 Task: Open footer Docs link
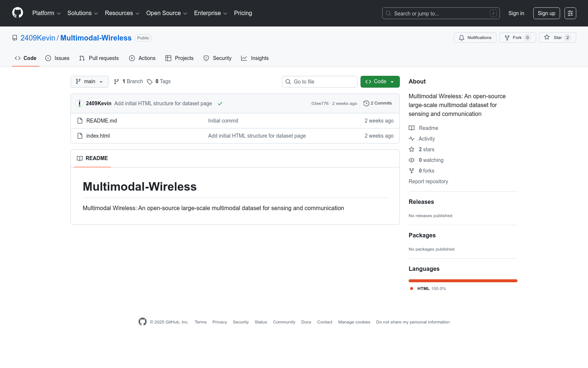[306, 322]
